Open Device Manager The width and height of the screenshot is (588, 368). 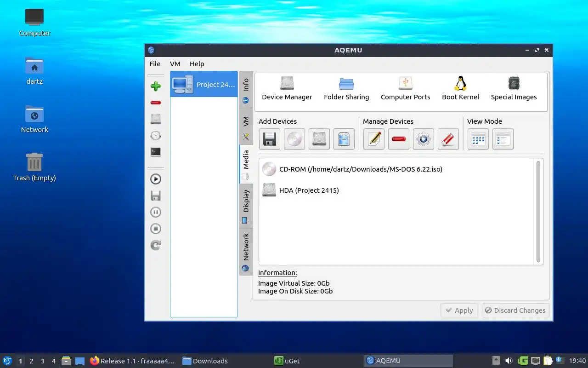pos(287,89)
